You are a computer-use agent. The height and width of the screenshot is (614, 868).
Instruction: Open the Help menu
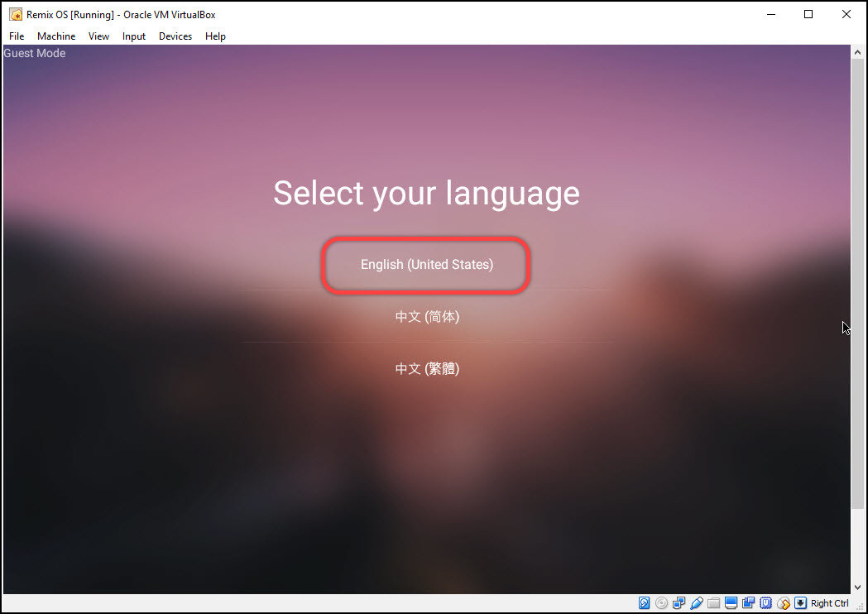point(215,36)
